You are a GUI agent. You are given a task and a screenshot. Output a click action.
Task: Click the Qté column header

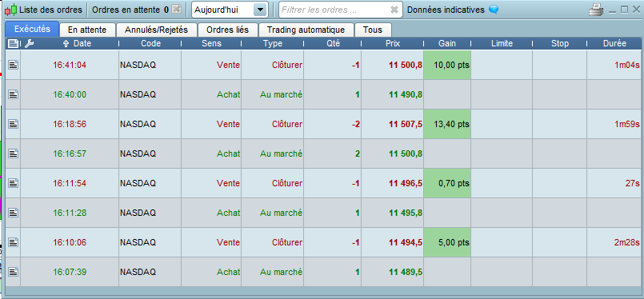pos(333,43)
